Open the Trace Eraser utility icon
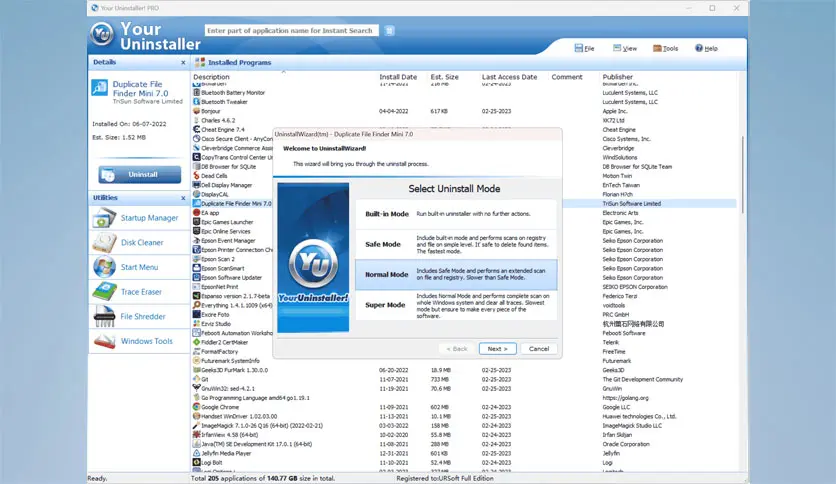The image size is (836, 484). pos(104,292)
